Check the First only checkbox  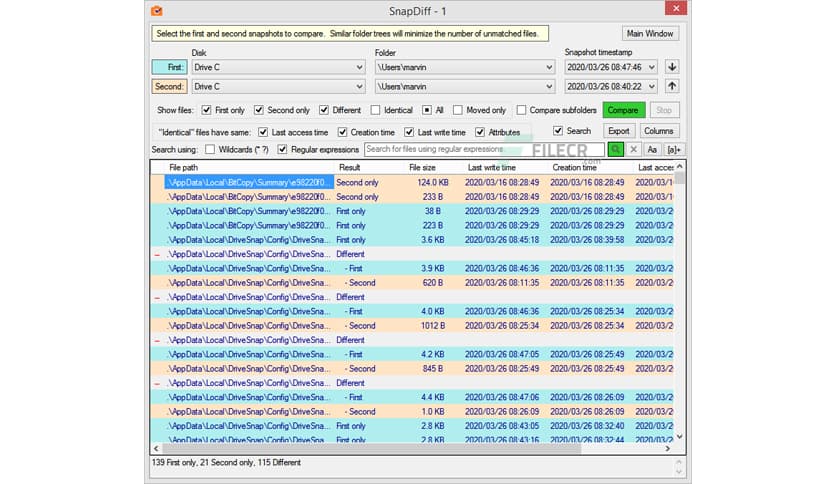206,110
